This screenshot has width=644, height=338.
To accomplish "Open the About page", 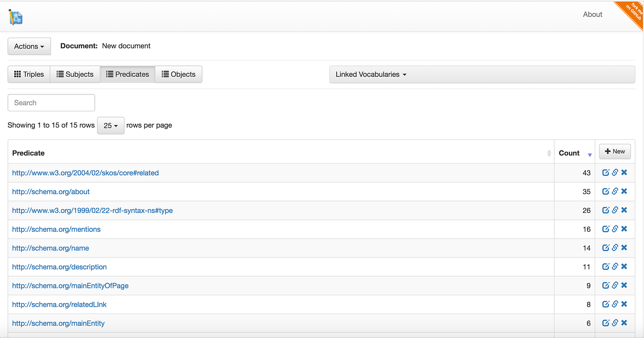I will [x=592, y=14].
